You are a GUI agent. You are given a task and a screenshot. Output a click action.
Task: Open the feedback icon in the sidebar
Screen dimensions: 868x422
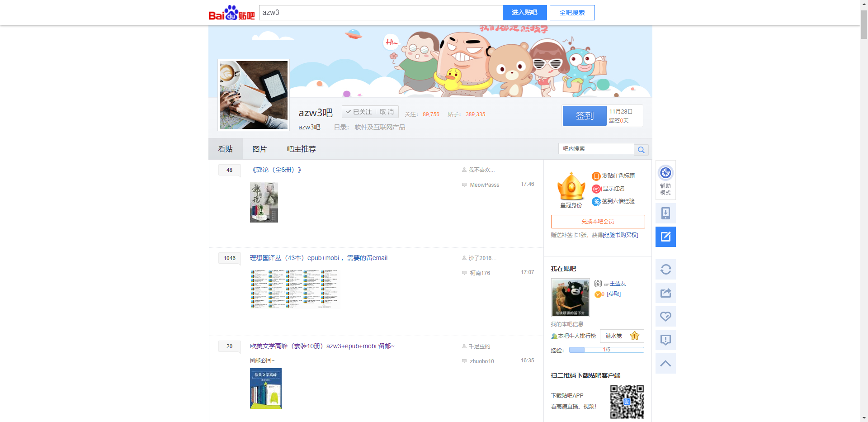point(665,340)
